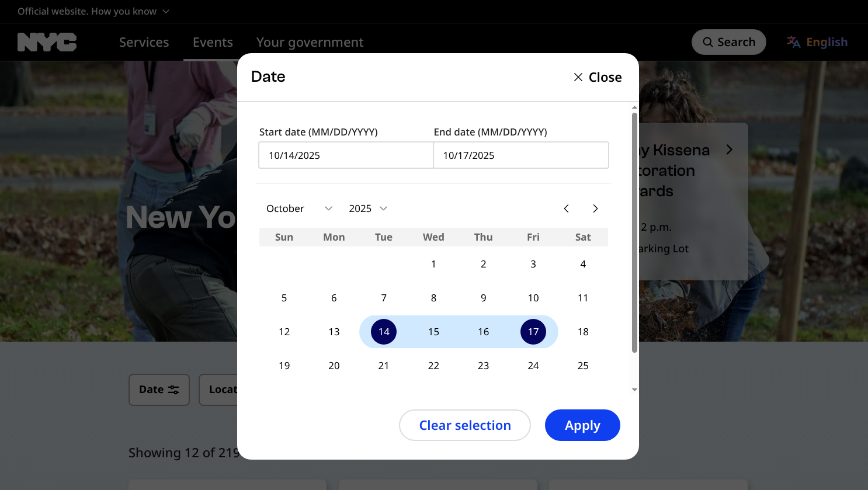Click the right chevron to show next month

(x=595, y=208)
